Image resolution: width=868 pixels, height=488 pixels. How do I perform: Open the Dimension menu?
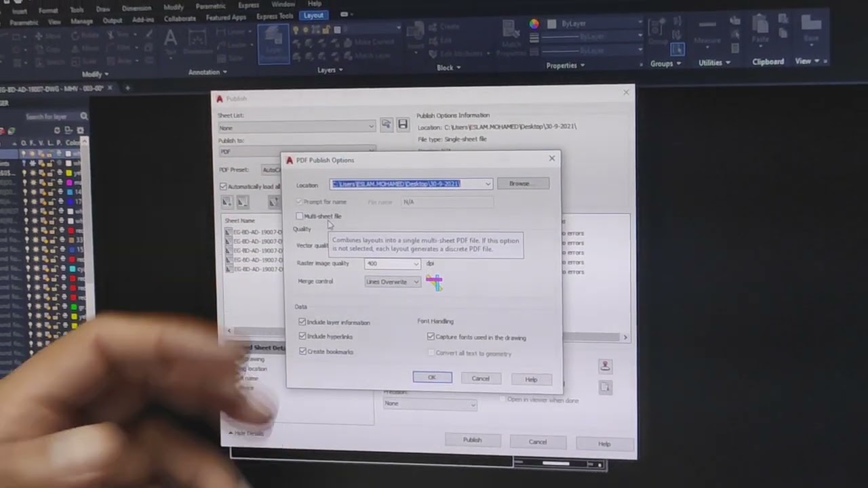[136, 9]
